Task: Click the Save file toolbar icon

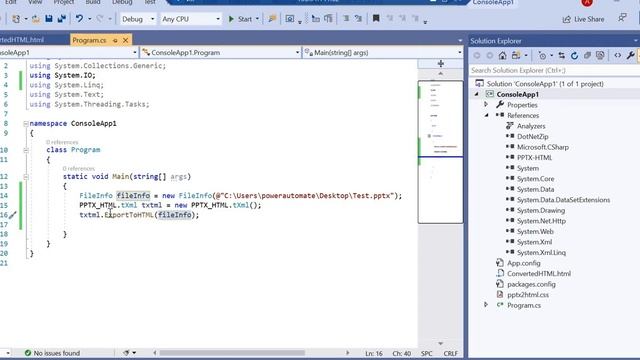Action: (x=49, y=19)
